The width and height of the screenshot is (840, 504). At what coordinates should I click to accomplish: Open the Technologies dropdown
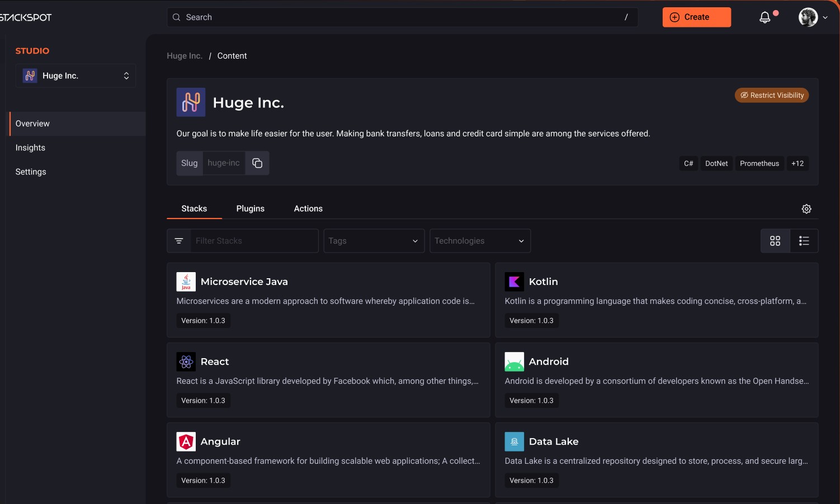480,241
